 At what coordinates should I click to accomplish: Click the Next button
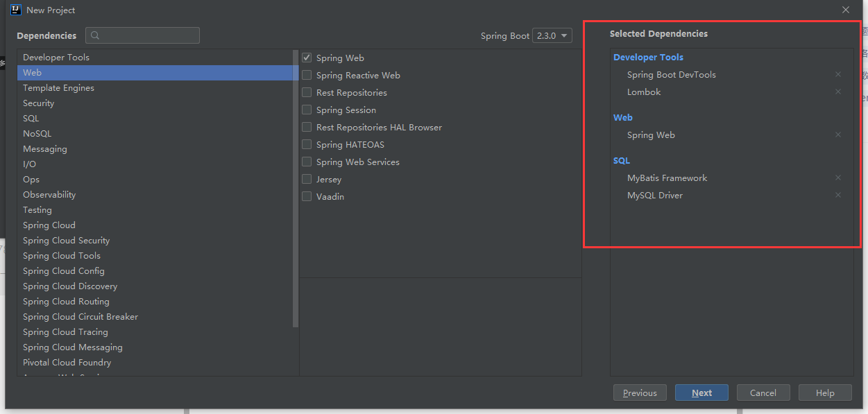(x=701, y=392)
